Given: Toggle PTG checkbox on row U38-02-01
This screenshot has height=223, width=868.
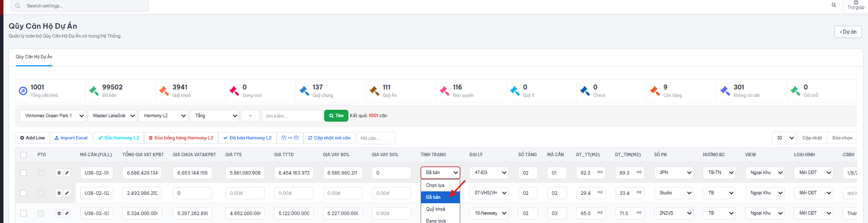Looking at the screenshot, I should click(x=41, y=173).
